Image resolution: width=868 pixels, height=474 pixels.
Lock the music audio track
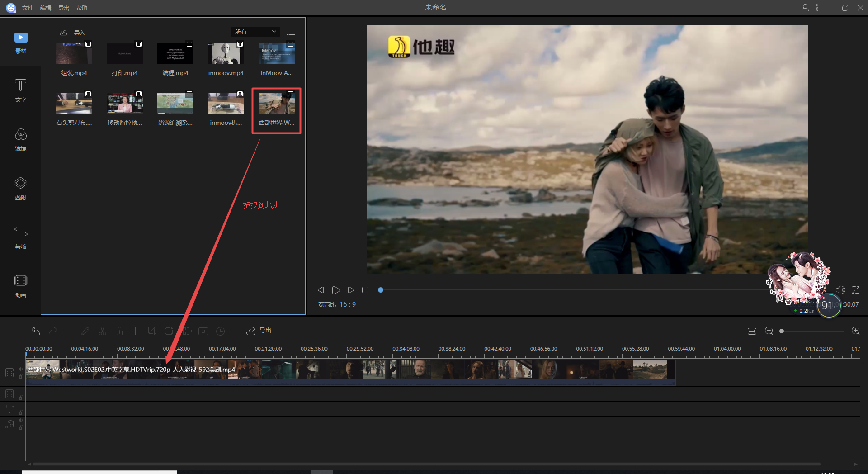pyautogui.click(x=20, y=427)
